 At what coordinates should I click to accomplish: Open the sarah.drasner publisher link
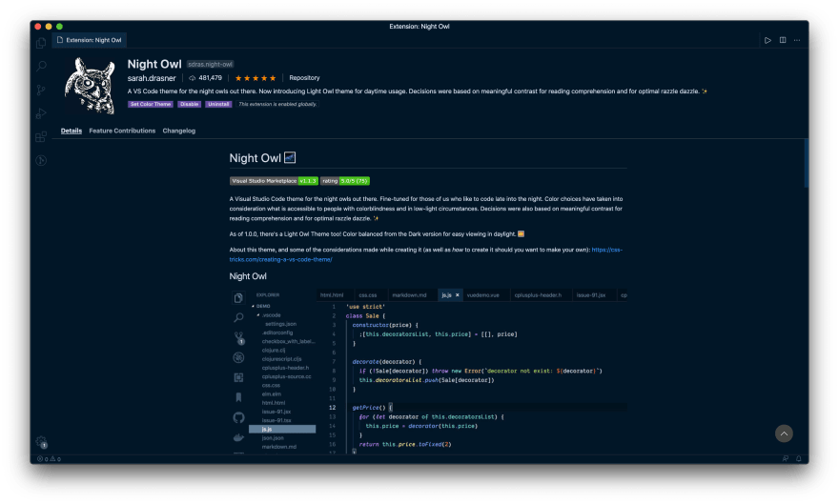[152, 78]
